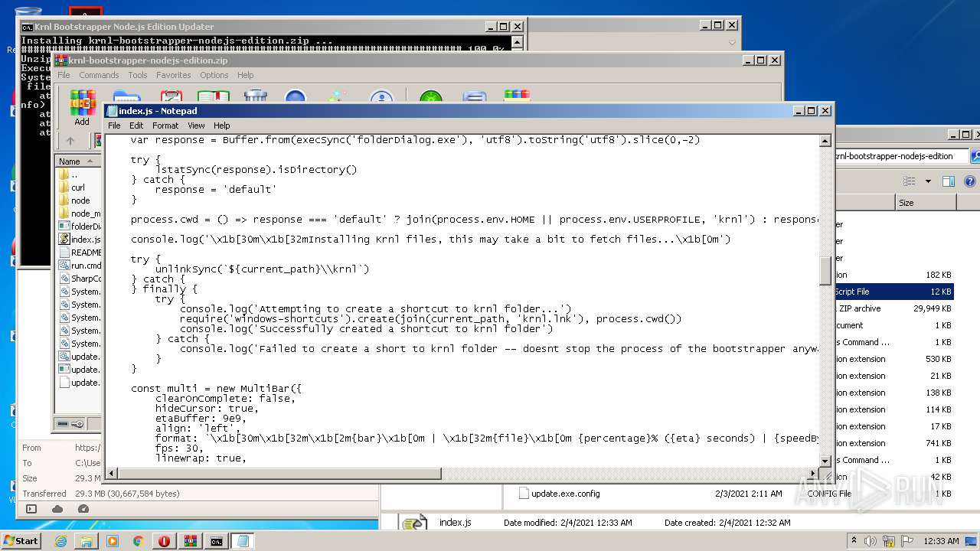The height and width of the screenshot is (551, 980).
Task: Click the Extract To folder icon in WinRAR
Action: point(126,96)
